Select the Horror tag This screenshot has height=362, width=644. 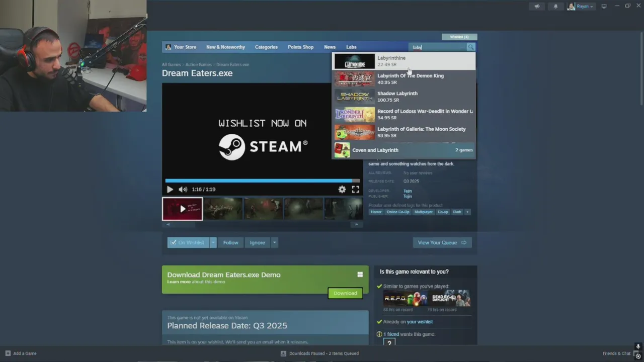376,212
